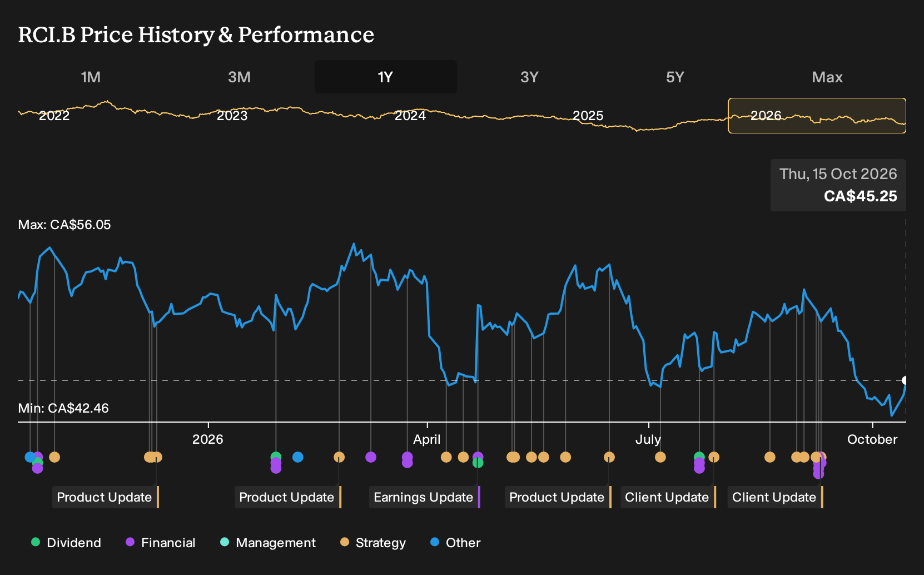Click the highlighted 2026 range selector
The width and height of the screenshot is (924, 575).
[817, 116]
